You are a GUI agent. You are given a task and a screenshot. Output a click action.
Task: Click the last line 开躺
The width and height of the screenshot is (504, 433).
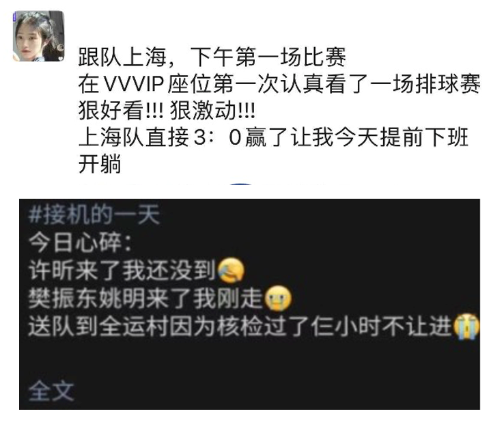[x=100, y=164]
